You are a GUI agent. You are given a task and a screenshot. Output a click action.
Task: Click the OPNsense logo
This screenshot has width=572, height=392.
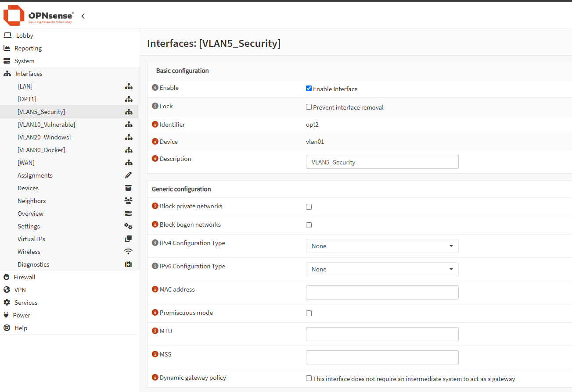39,16
